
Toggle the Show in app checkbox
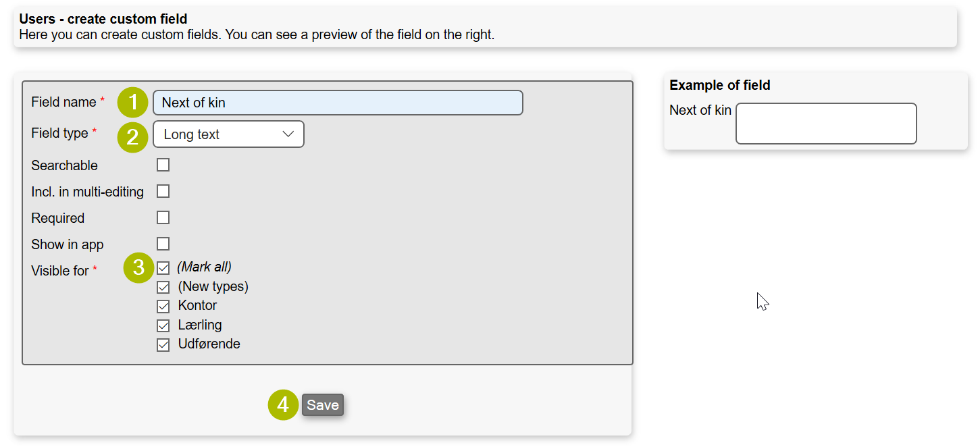click(163, 244)
